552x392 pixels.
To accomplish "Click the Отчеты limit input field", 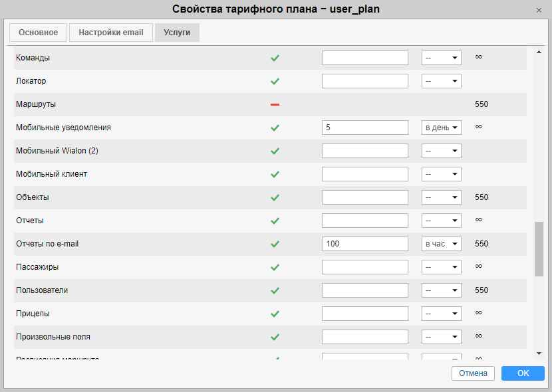I will [x=364, y=221].
